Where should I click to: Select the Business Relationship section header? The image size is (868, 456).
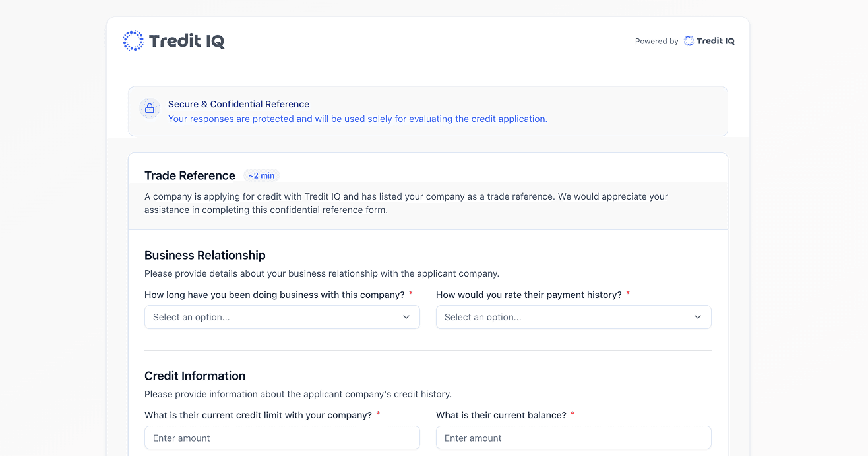point(204,255)
